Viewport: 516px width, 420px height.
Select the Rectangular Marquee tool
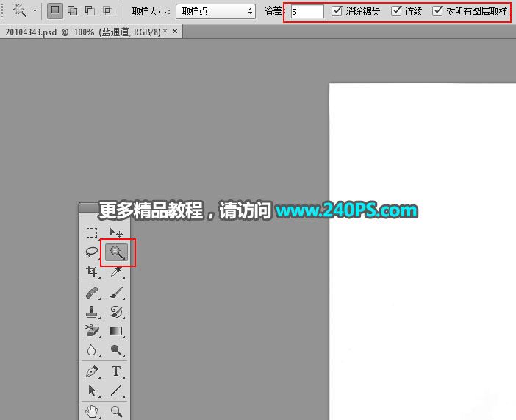tap(92, 232)
